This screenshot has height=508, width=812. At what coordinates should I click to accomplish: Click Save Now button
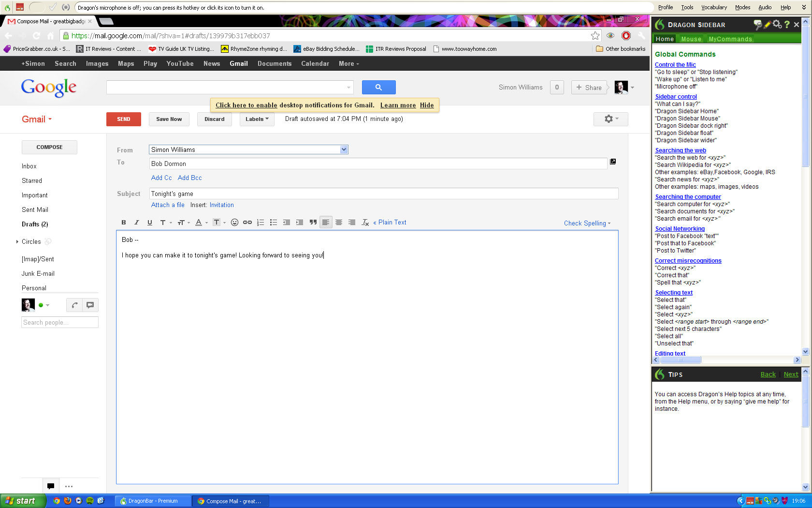coord(169,119)
